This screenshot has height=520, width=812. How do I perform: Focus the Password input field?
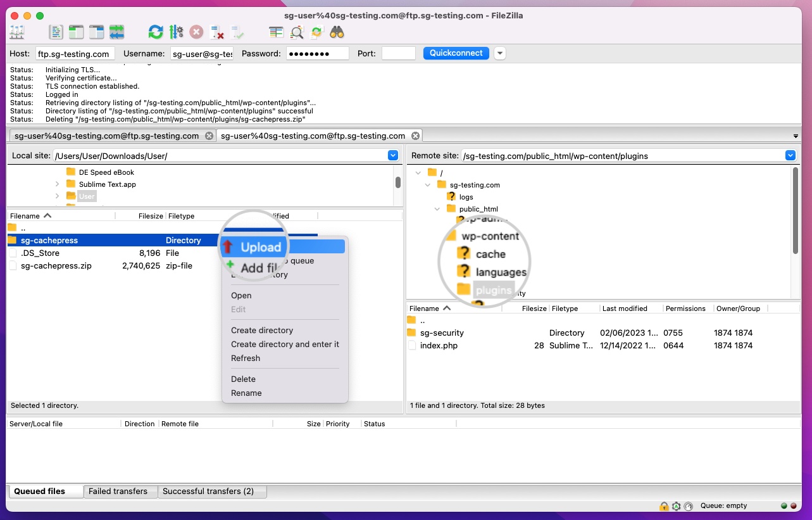tap(317, 54)
